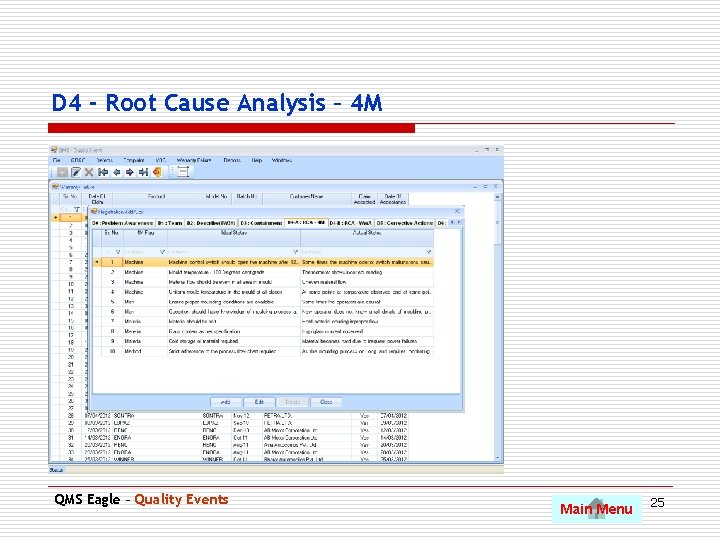Image resolution: width=720 pixels, height=540 pixels.
Task: Switch to the D2: Describe(5W2H) tab
Action: (x=211, y=223)
